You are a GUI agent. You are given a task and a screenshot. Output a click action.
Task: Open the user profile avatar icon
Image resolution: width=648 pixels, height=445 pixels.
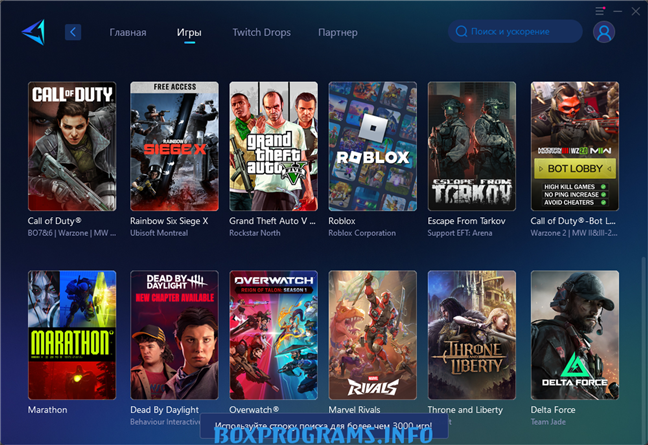tap(604, 32)
